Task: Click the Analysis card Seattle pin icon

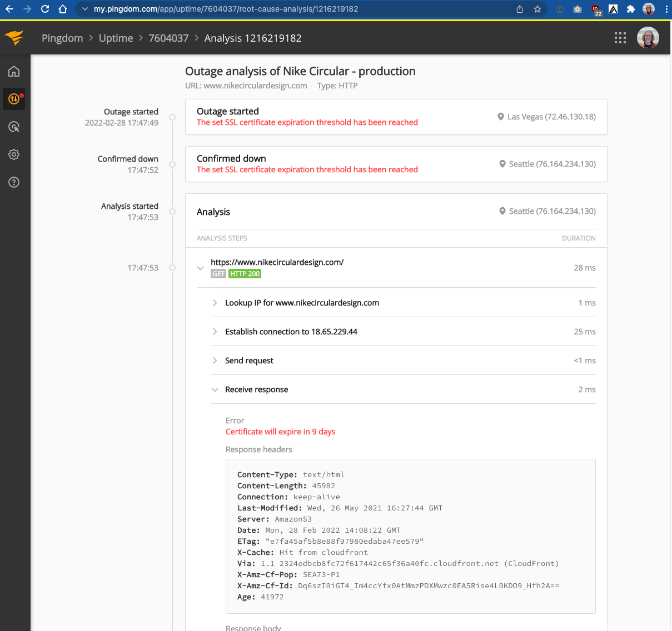Action: 502,211
